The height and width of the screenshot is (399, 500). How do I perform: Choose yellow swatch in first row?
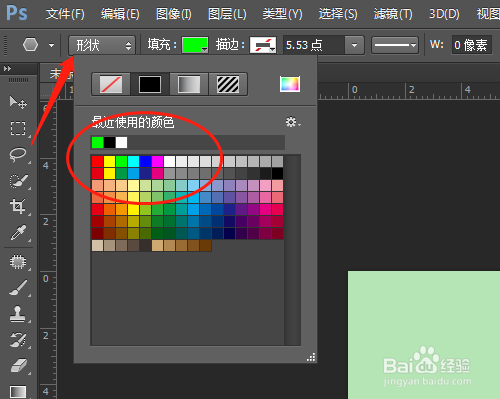point(110,162)
